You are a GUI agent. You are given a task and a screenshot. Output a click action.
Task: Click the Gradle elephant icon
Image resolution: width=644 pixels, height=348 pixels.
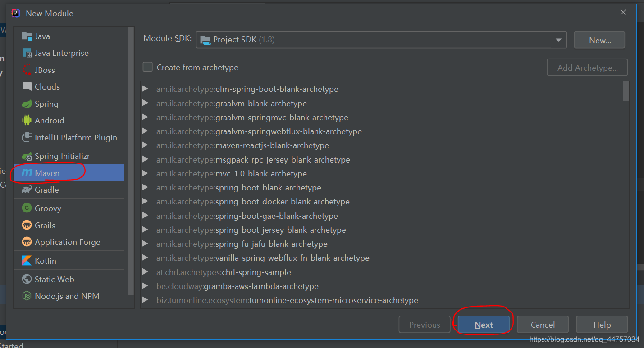(x=27, y=190)
